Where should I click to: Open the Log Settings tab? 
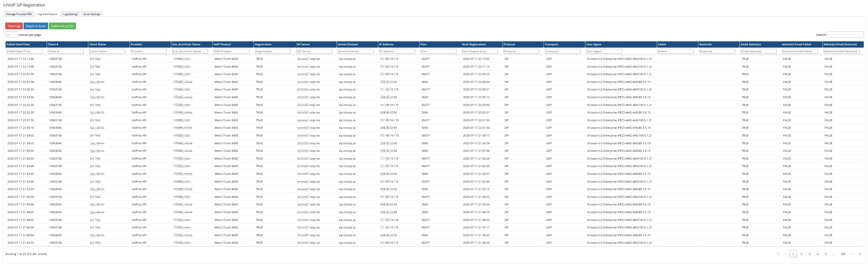click(70, 14)
